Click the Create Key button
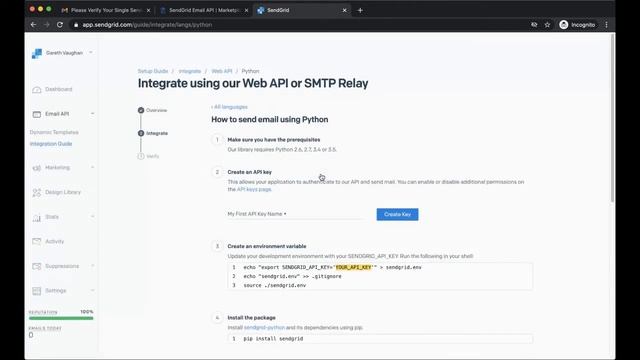The height and width of the screenshot is (360, 640). [x=397, y=214]
